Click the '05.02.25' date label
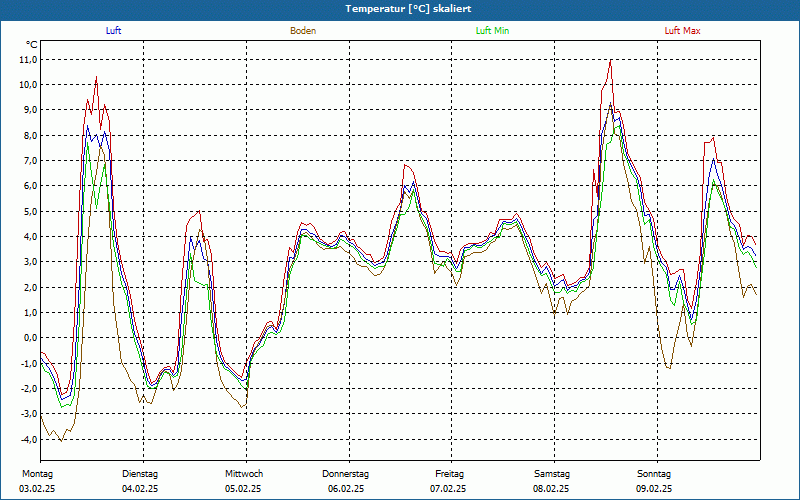The image size is (800, 500). tap(243, 489)
